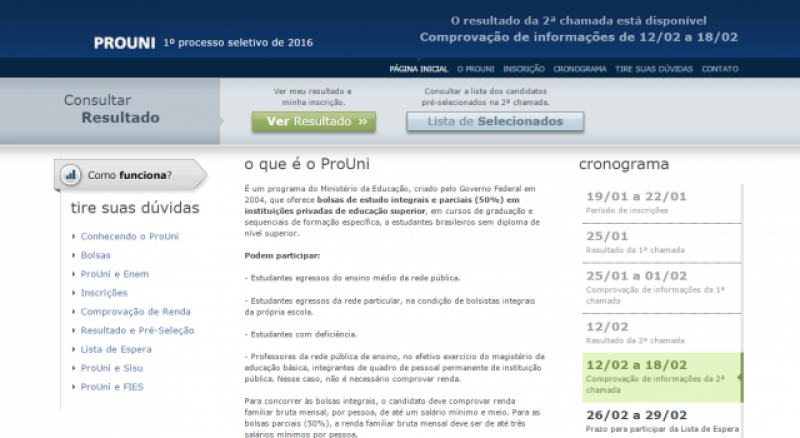Open CRONOGRAMA in the top navigation
Screen dimensions: 800x438
580,69
